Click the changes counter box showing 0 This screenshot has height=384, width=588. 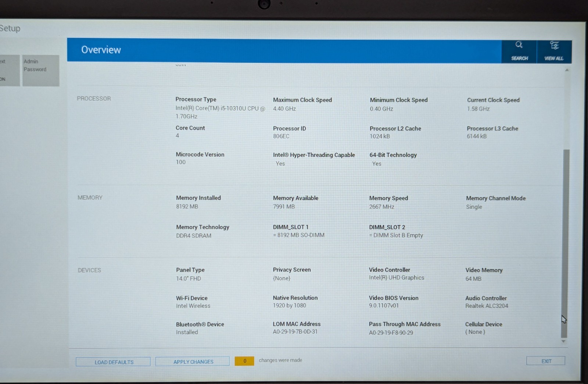244,361
